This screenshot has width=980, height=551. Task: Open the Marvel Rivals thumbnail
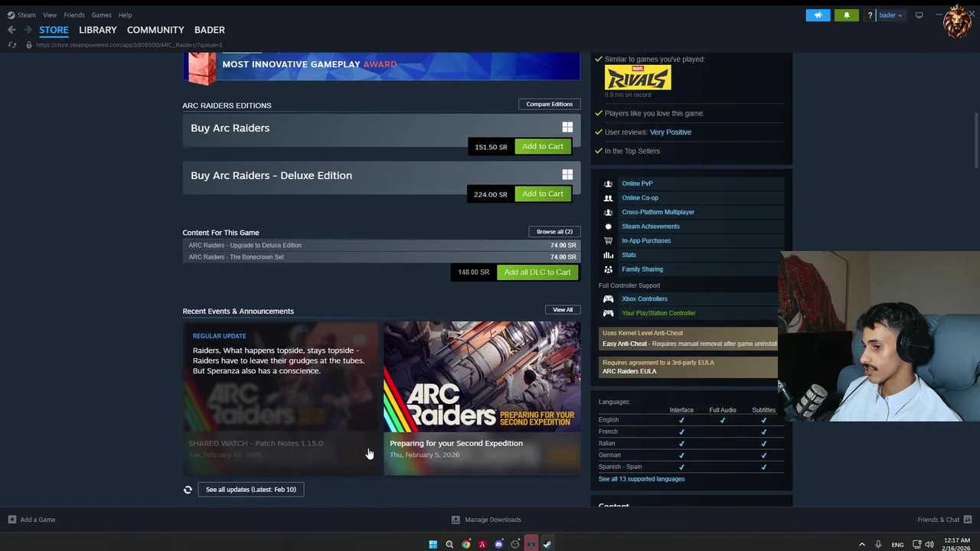click(x=638, y=77)
